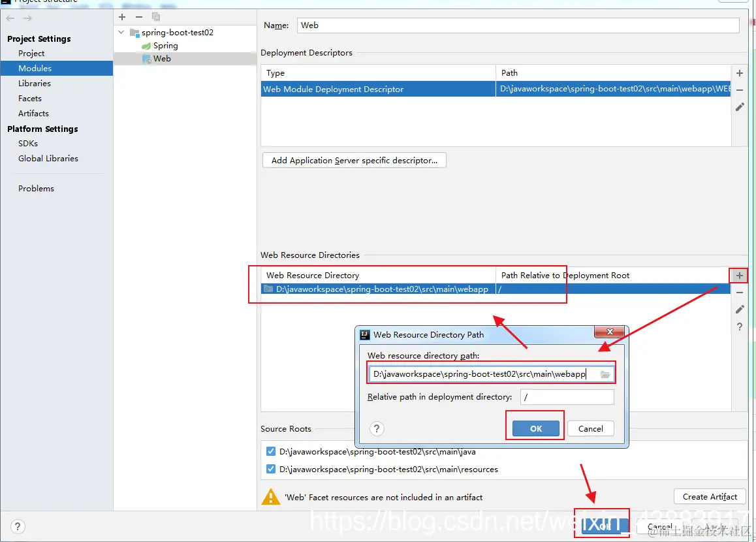
Task: Toggle src\main\java source root checkbox
Action: point(271,452)
